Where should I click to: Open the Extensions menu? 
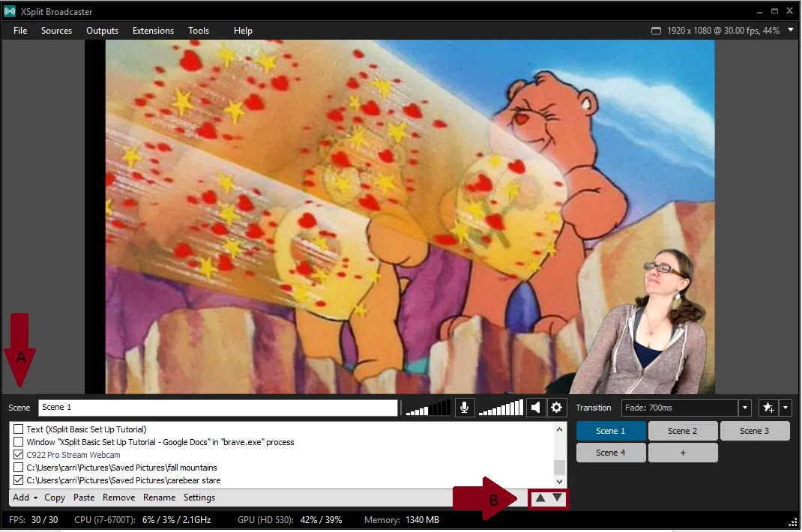tap(153, 31)
